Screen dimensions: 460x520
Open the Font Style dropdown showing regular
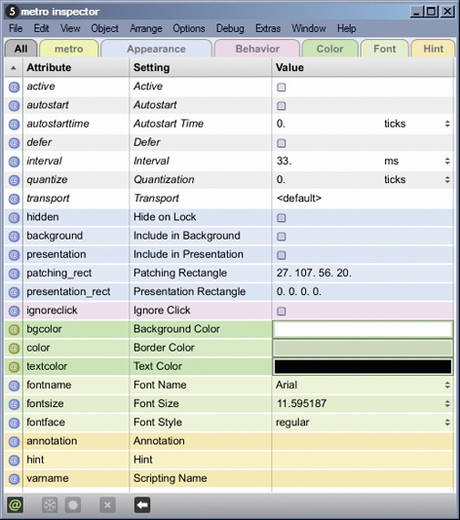point(363,422)
